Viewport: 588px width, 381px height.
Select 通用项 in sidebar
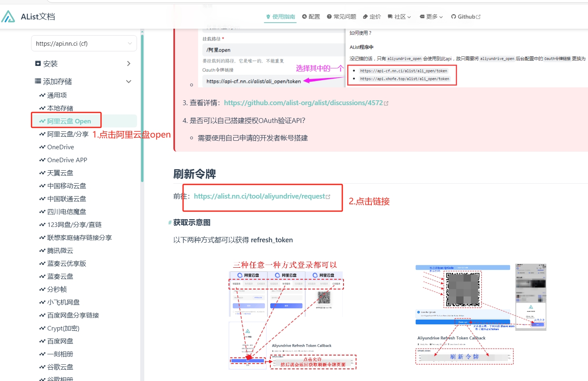coord(57,95)
